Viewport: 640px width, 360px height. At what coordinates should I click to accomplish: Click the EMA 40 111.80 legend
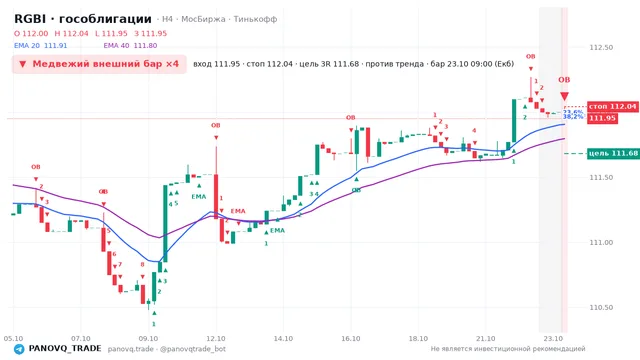click(130, 46)
